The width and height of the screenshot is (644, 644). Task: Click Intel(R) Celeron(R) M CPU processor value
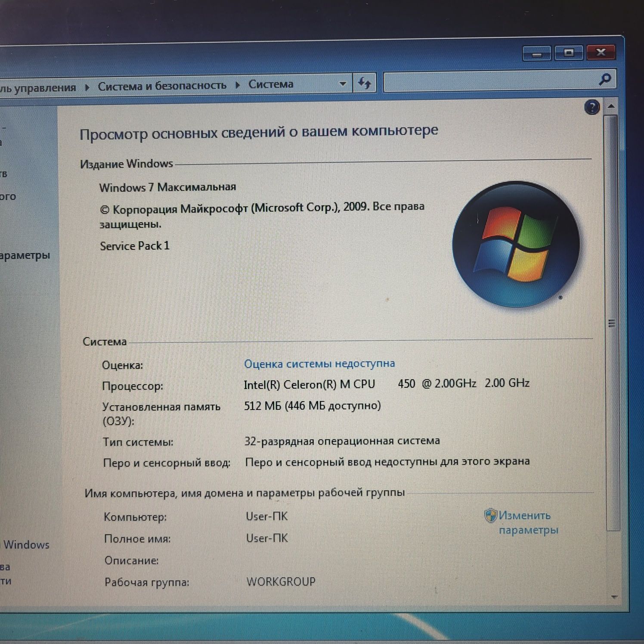click(x=386, y=384)
